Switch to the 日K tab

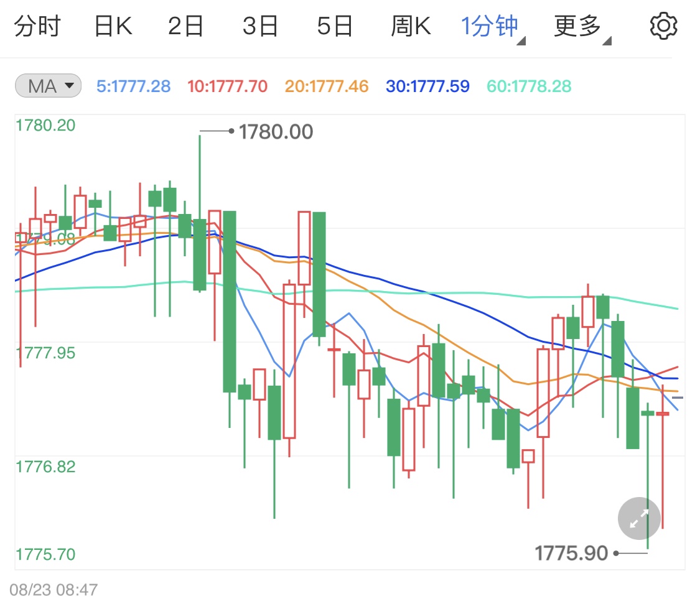[113, 26]
